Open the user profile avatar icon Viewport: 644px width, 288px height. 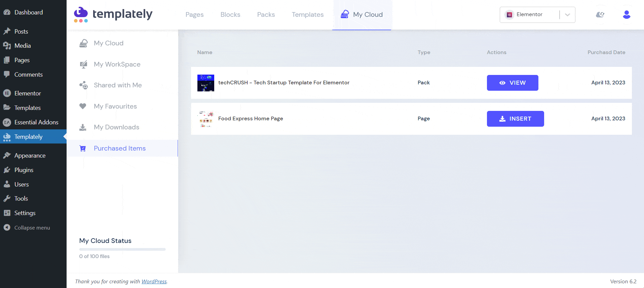tap(626, 14)
